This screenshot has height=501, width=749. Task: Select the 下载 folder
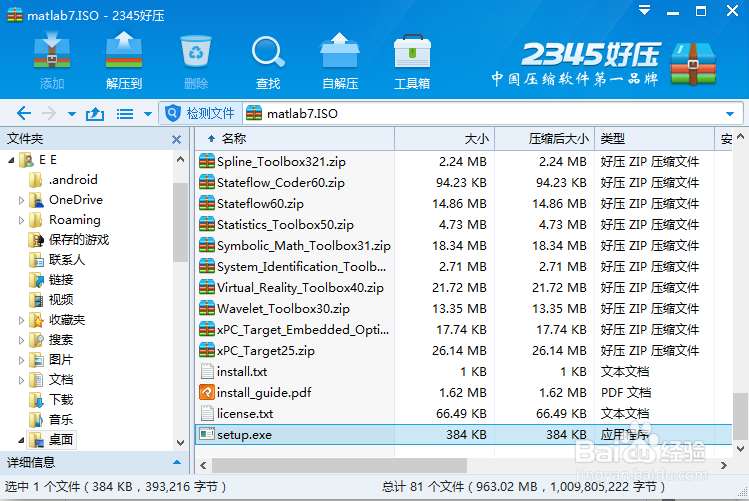point(51,400)
